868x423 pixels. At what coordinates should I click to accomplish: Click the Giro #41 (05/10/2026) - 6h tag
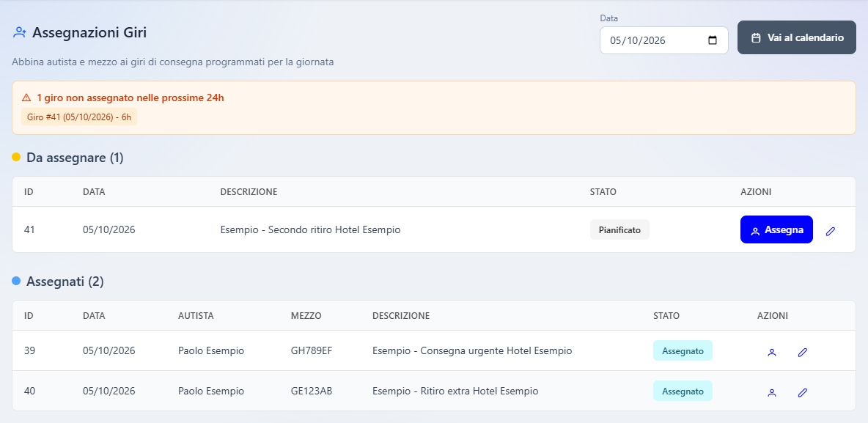[79, 118]
